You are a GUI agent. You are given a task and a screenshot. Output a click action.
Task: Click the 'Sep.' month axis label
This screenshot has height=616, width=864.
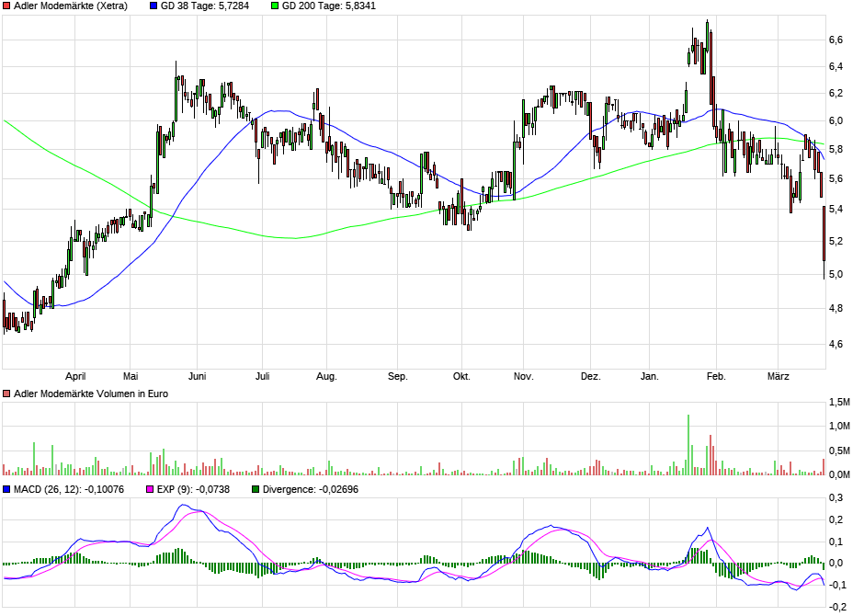pos(398,377)
